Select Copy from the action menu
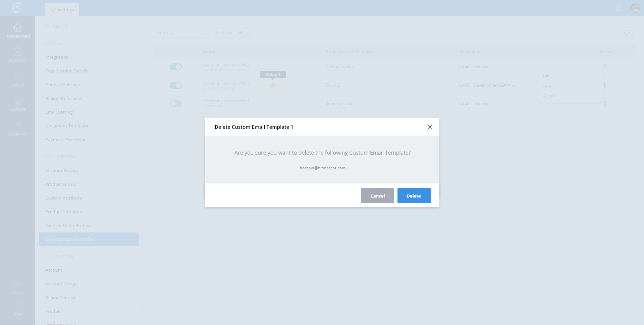 tap(547, 86)
